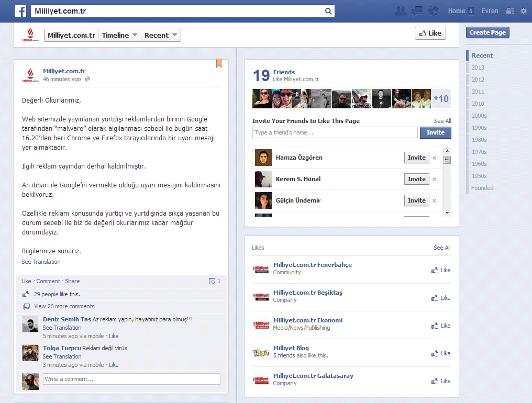Viewport: 532px width, 403px height.
Task: Open 19 Friends link
Action: click(284, 72)
